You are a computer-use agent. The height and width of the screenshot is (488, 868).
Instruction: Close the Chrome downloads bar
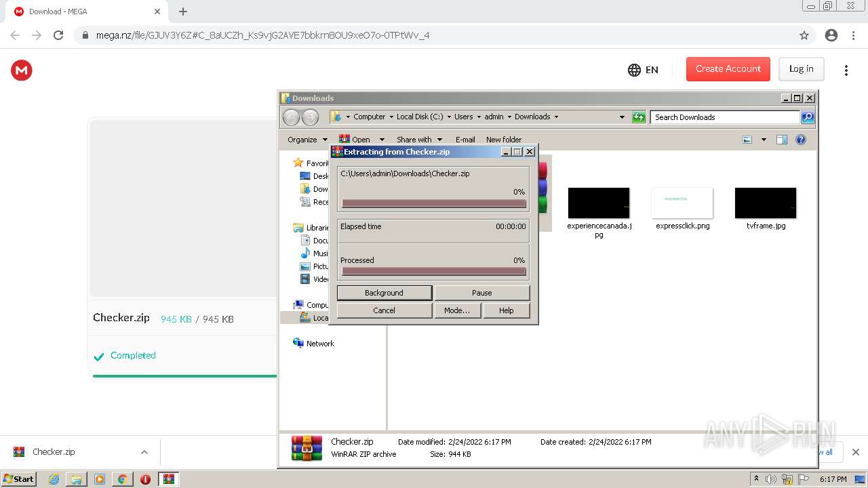click(855, 452)
